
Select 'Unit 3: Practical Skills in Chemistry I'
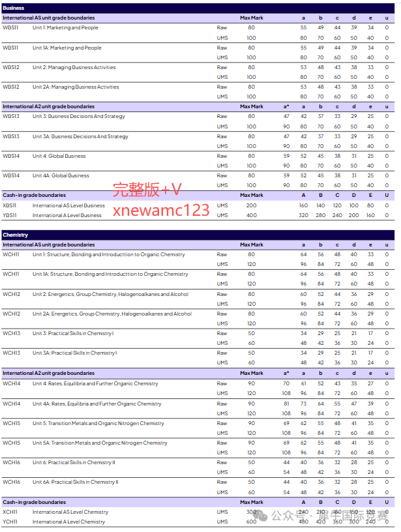coord(72,333)
